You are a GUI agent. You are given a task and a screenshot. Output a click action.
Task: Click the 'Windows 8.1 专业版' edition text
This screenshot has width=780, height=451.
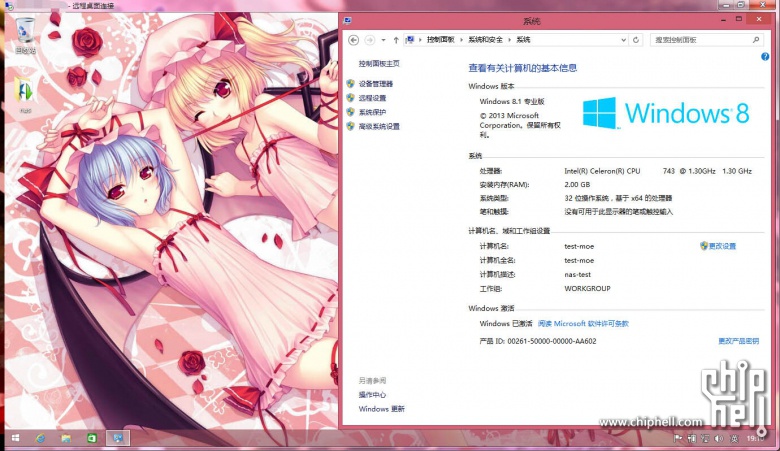click(x=512, y=101)
